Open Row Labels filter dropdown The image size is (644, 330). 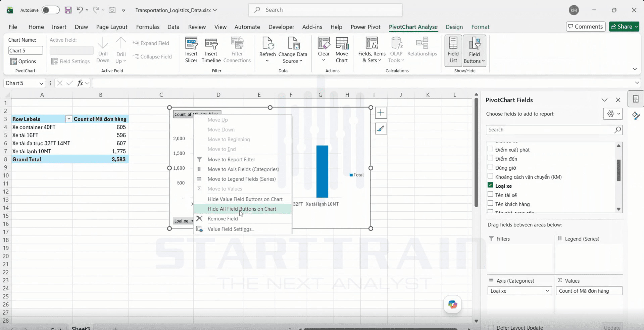click(x=69, y=119)
